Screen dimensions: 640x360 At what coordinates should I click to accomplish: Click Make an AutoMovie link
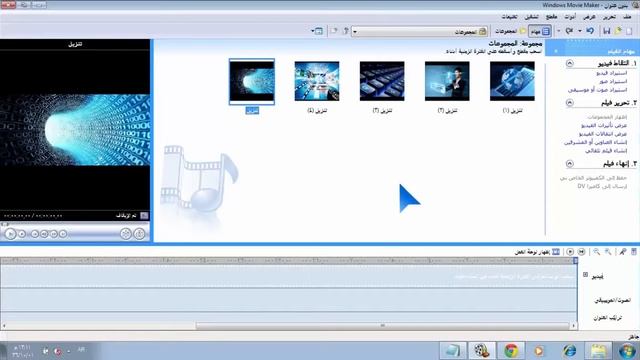tap(606, 151)
